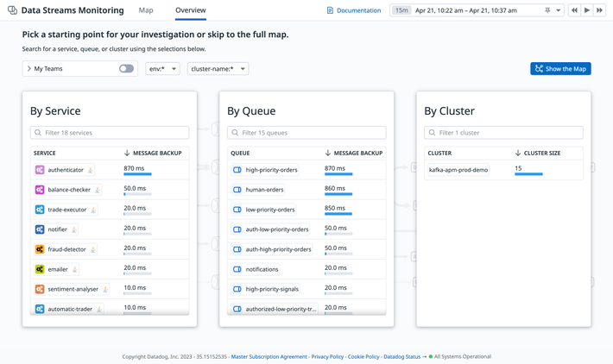Toggle the My Teams switch
The height and width of the screenshot is (364, 613).
(126, 68)
